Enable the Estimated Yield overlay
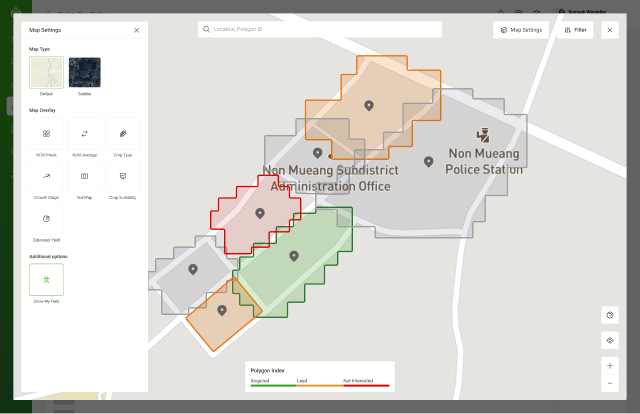The width and height of the screenshot is (640, 414). pyautogui.click(x=47, y=218)
